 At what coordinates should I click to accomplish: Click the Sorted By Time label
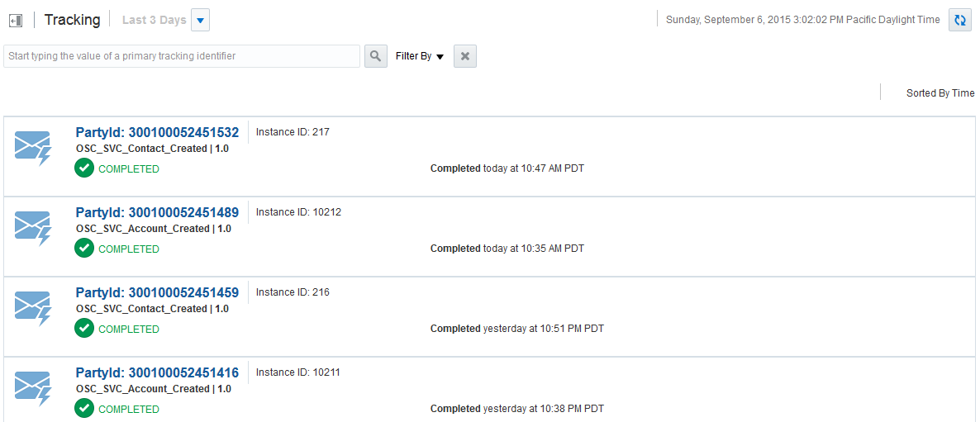(x=940, y=93)
